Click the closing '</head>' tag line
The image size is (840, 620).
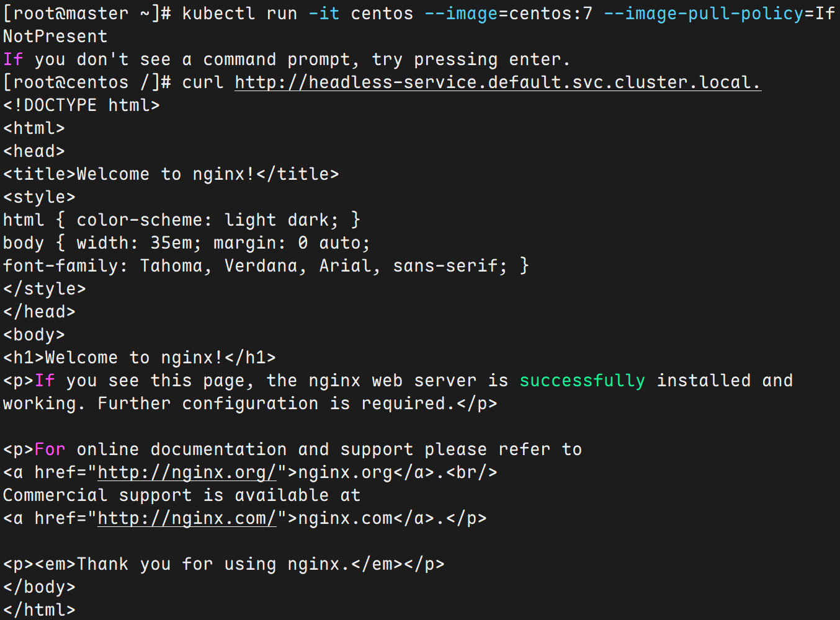[39, 312]
